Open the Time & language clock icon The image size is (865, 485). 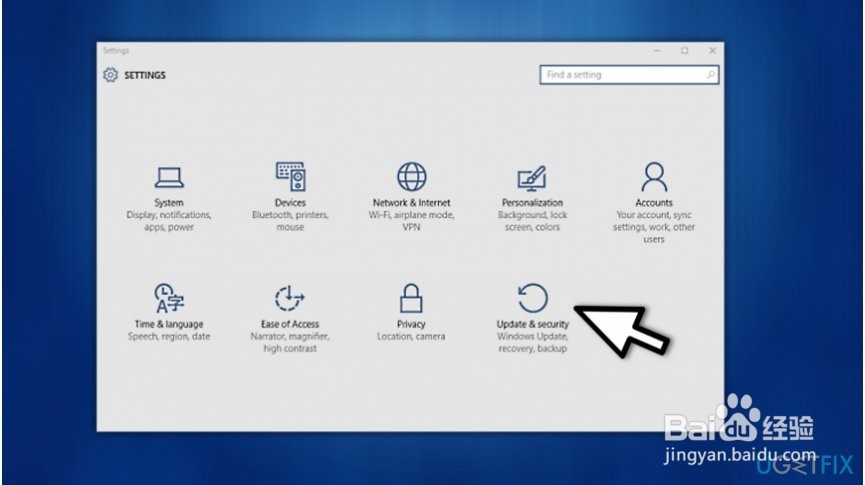(169, 298)
